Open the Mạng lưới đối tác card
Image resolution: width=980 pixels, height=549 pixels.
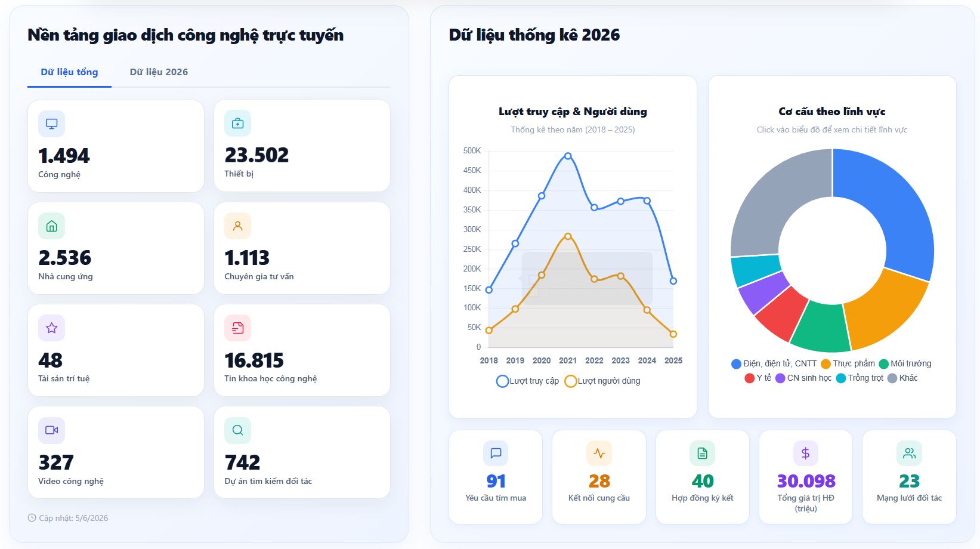click(x=909, y=477)
